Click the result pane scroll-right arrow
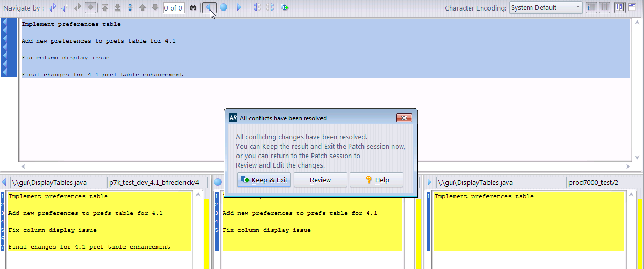Viewport: 644px width, 269px height. coord(628,165)
